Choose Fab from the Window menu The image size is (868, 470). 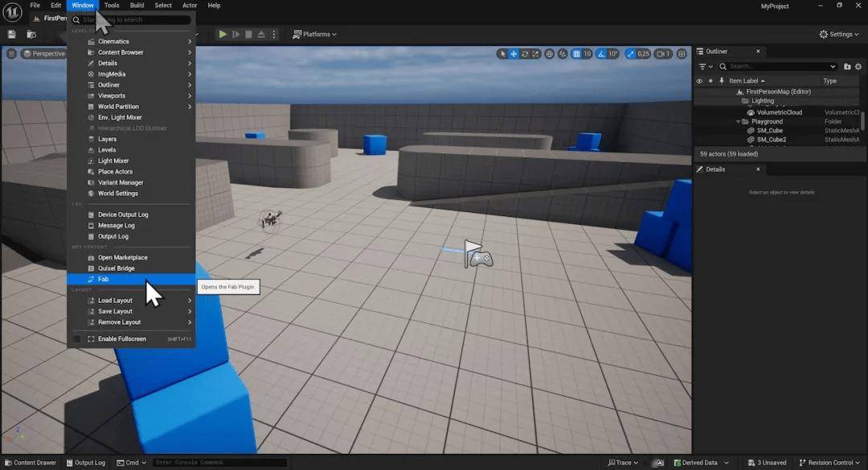click(103, 279)
